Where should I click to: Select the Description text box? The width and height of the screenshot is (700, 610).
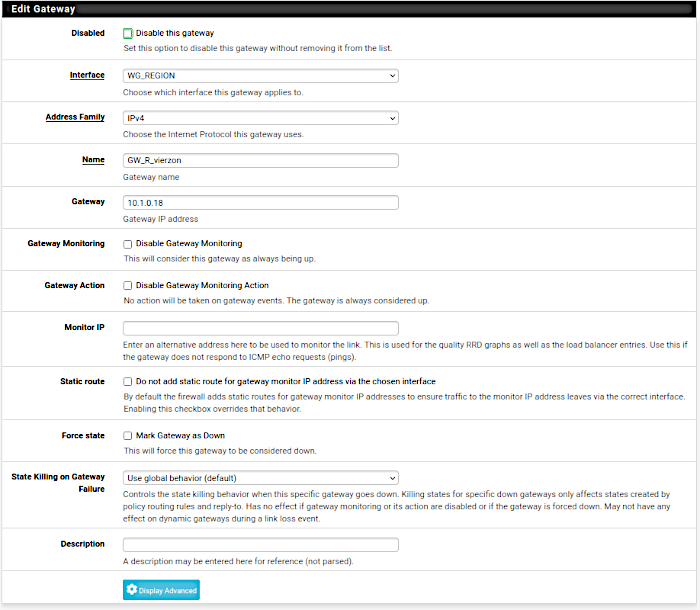(260, 545)
